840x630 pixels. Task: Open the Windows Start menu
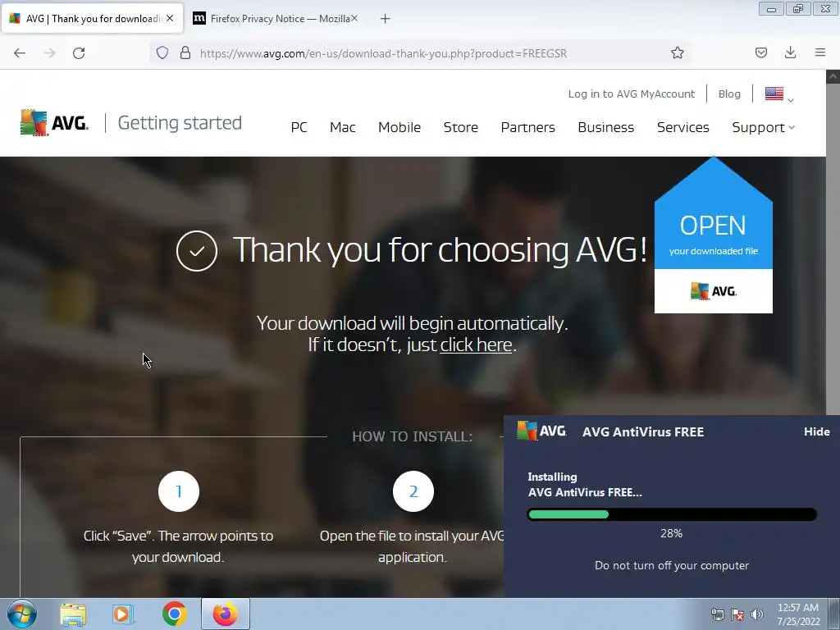(22, 614)
